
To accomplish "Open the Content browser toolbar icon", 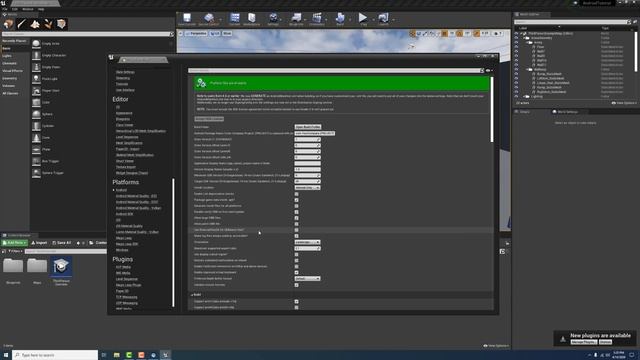I will click(x=235, y=18).
